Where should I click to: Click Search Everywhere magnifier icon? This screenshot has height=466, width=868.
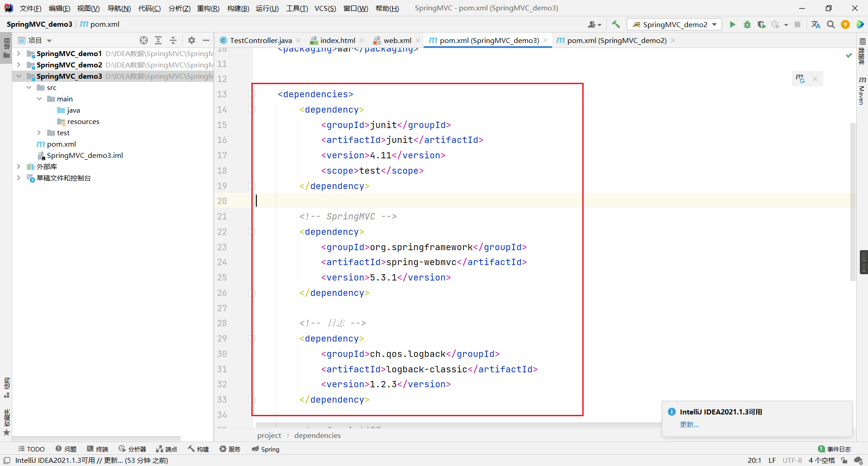(x=831, y=24)
